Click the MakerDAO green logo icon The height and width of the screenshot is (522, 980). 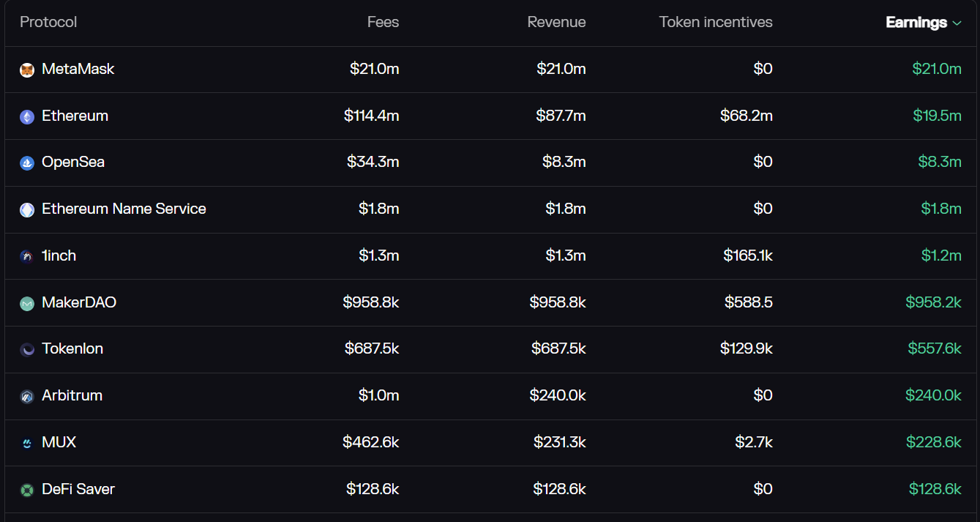coord(27,303)
